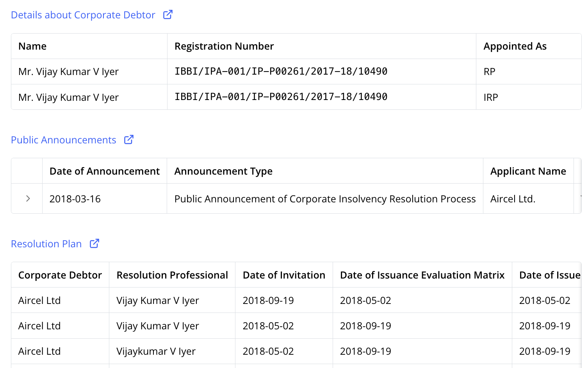Open external-link icon next to Public Announcements

coord(129,140)
